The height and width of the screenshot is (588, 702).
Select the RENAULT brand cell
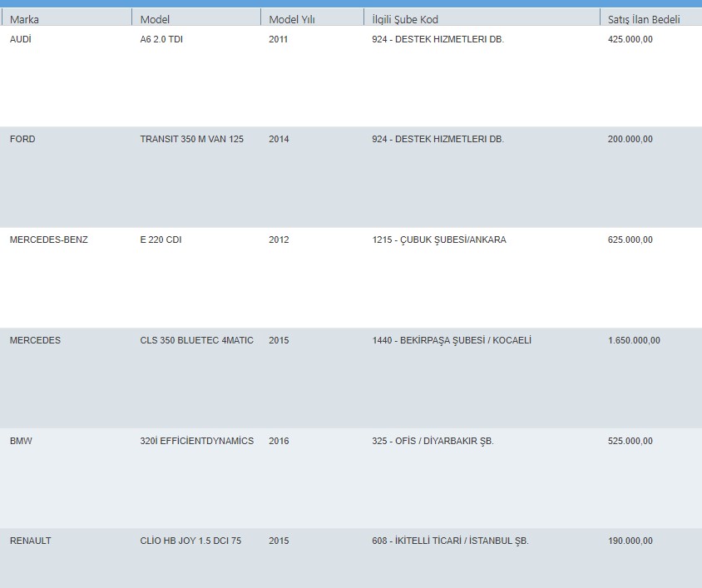31,541
